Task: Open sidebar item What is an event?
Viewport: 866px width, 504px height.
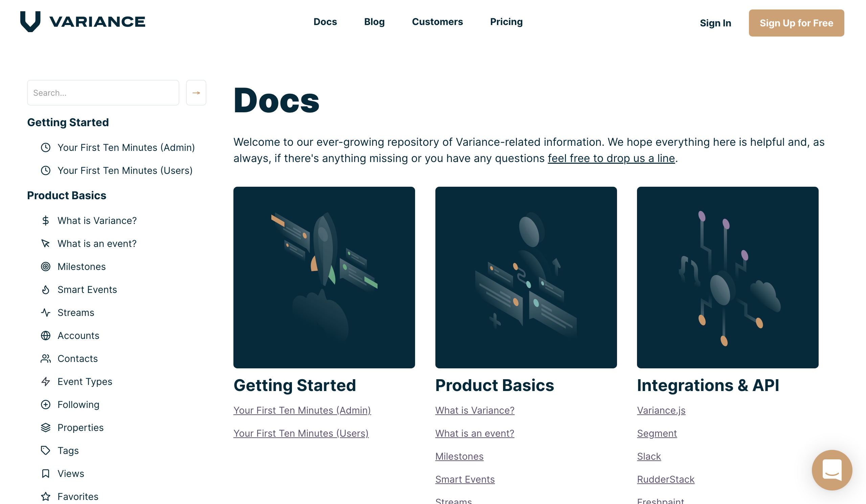Action: pyautogui.click(x=97, y=244)
